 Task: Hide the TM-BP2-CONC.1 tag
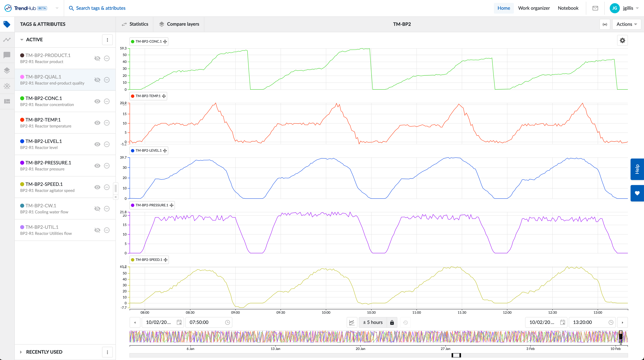(x=97, y=101)
